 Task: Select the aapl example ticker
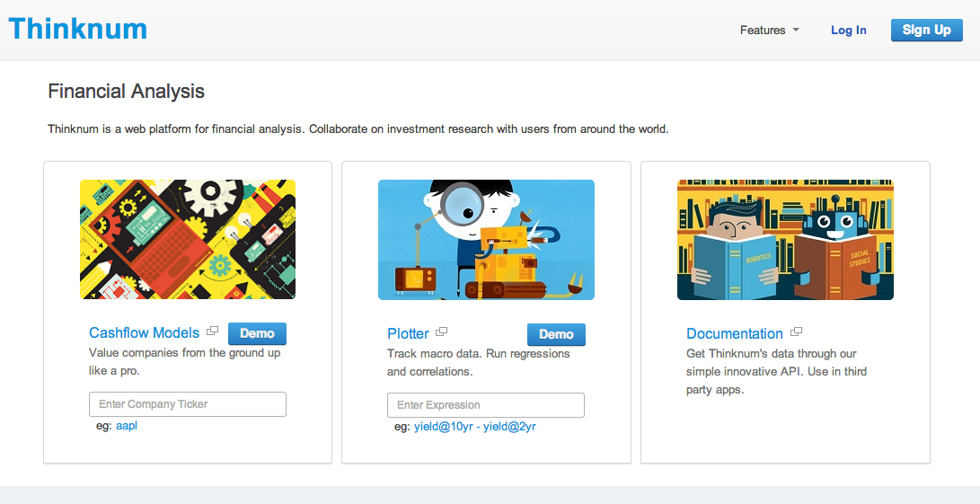[x=127, y=426]
